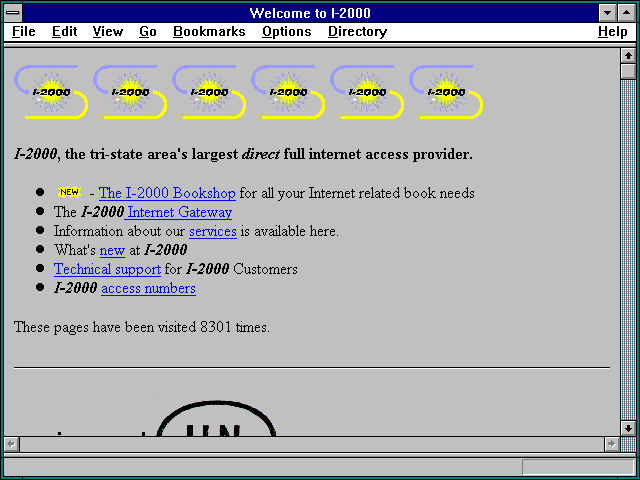Open the File menu
The width and height of the screenshot is (640, 480).
(24, 31)
